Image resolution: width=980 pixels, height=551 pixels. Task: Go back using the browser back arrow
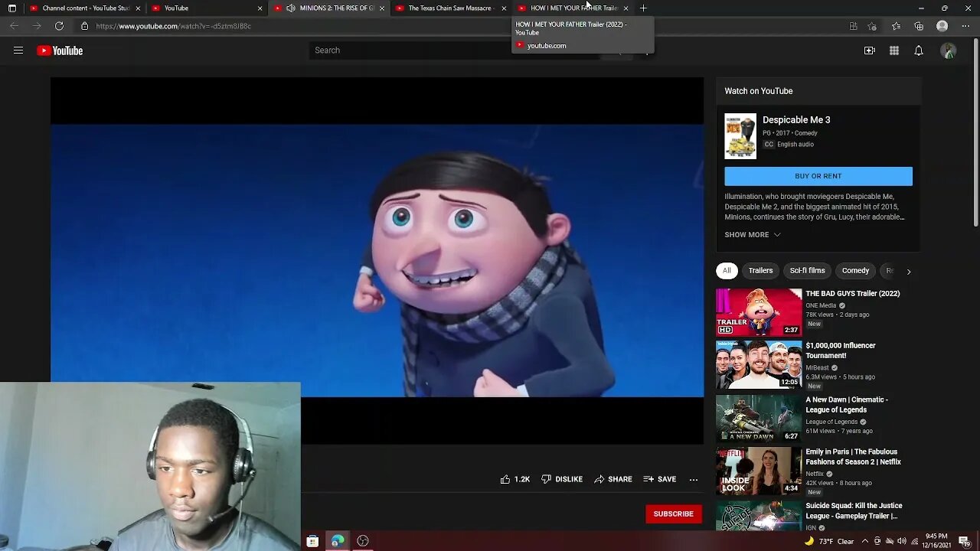point(14,26)
